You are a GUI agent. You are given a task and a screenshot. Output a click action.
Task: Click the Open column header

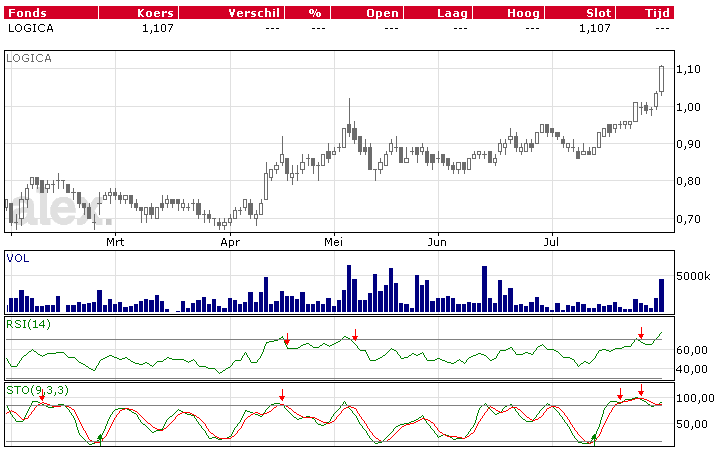367,13
